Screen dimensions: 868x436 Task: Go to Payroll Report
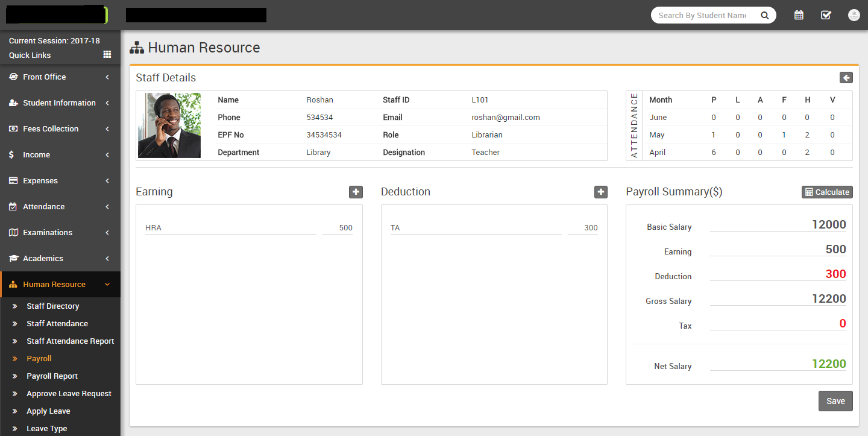point(52,376)
